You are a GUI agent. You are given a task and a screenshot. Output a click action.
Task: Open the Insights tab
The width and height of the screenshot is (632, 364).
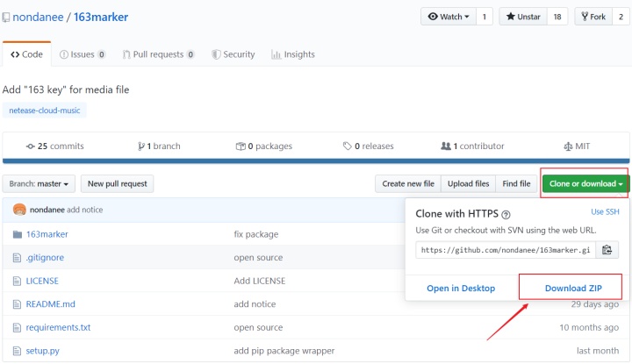(293, 54)
